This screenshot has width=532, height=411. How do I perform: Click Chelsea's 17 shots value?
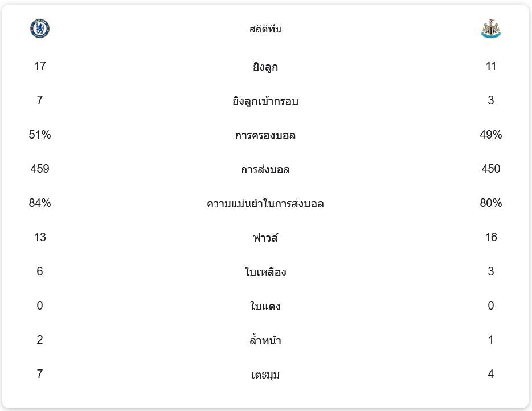[40, 66]
